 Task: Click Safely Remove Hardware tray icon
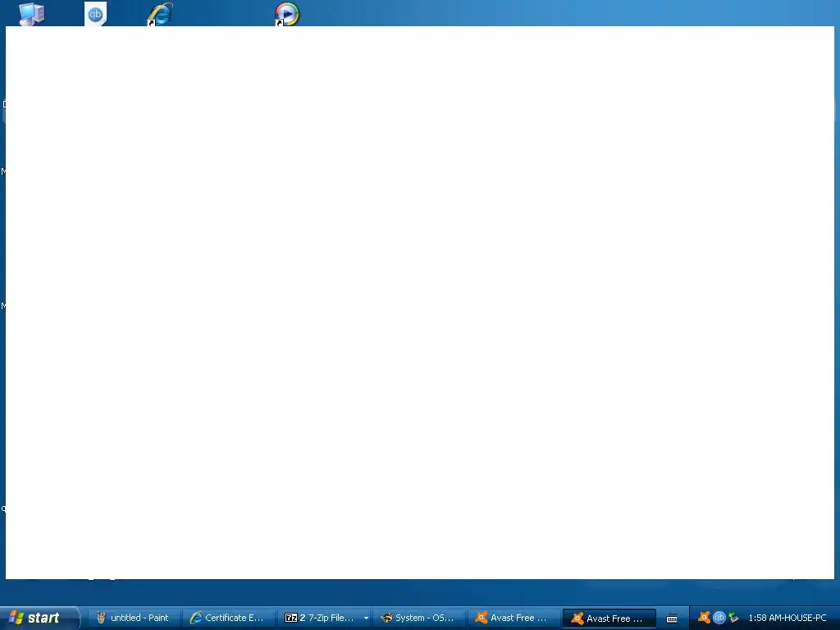[733, 618]
